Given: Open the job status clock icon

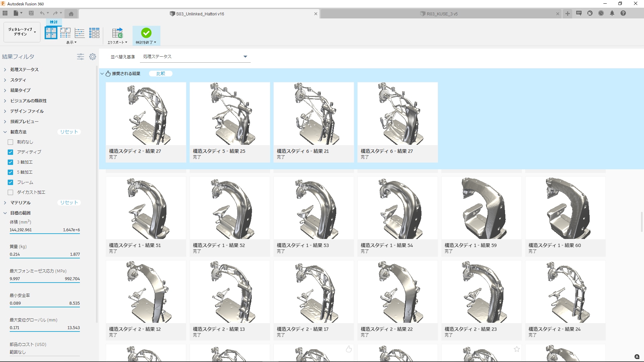Looking at the screenshot, I should [601, 13].
